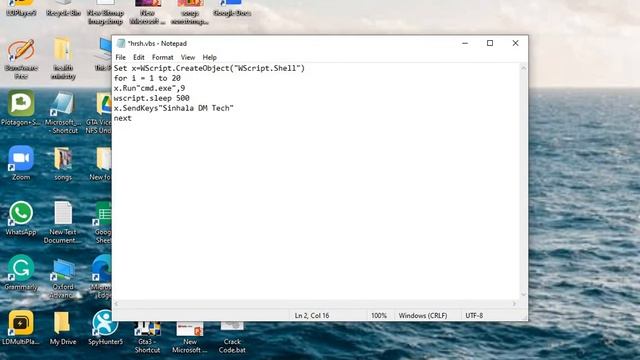Screen dimensions: 640x360
Task: Click the word 'next' in the script
Action: pos(122,118)
